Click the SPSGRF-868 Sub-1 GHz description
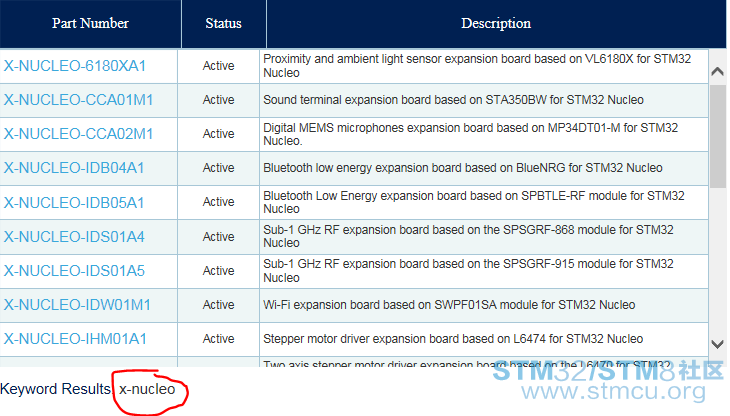Viewport: 730px width, 416px height. point(468,236)
